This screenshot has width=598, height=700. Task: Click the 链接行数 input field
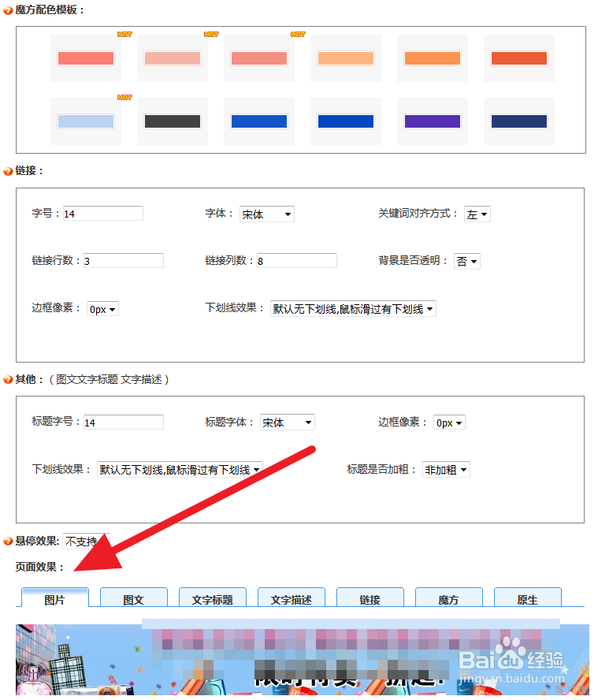pos(124,261)
